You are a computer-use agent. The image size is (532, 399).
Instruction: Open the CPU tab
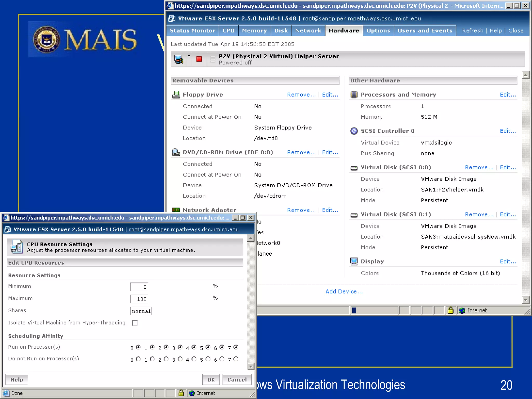coord(229,31)
